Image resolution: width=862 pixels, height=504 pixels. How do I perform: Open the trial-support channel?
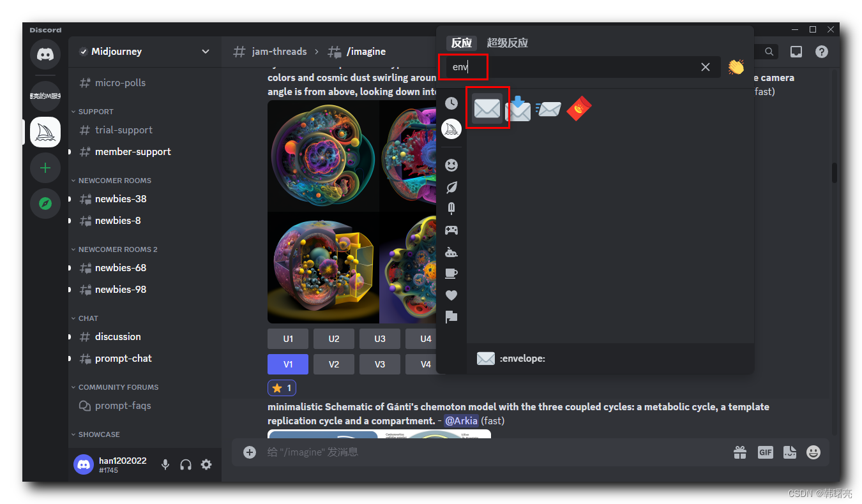click(x=145, y=130)
